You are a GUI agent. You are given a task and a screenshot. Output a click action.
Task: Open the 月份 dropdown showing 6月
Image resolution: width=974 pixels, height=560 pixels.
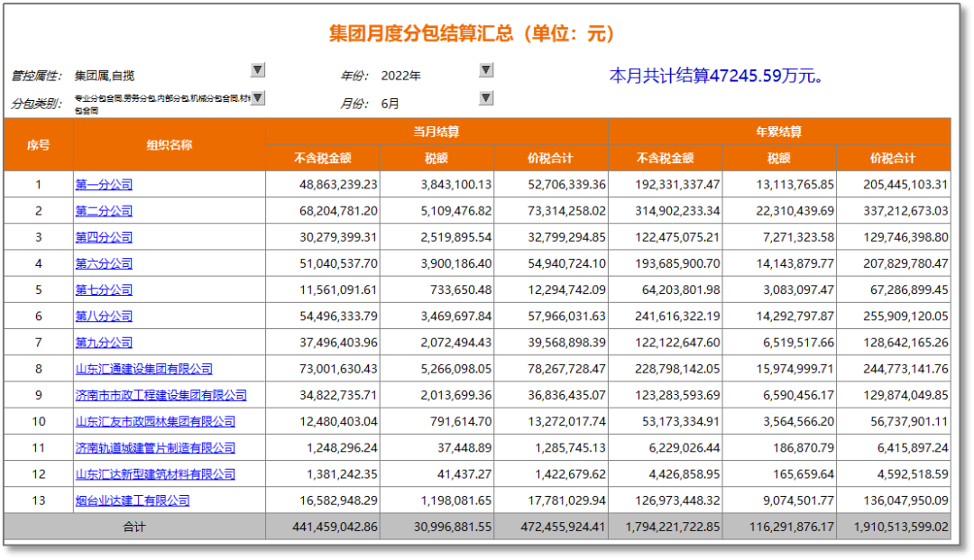click(x=485, y=97)
